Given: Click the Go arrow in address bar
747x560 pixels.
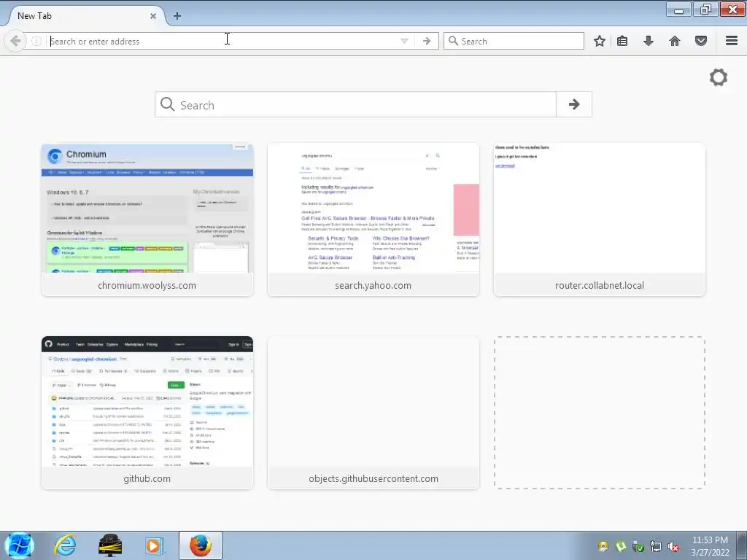Looking at the screenshot, I should [x=426, y=41].
